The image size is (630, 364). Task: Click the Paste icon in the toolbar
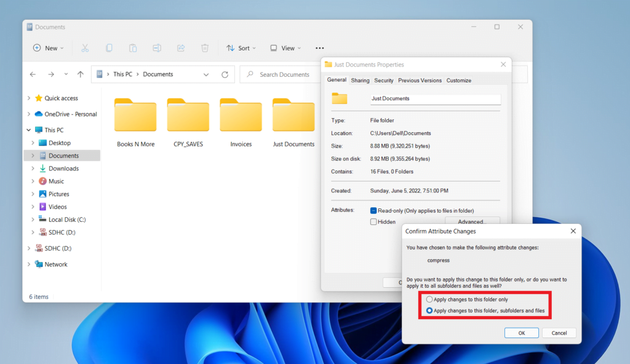coord(133,48)
